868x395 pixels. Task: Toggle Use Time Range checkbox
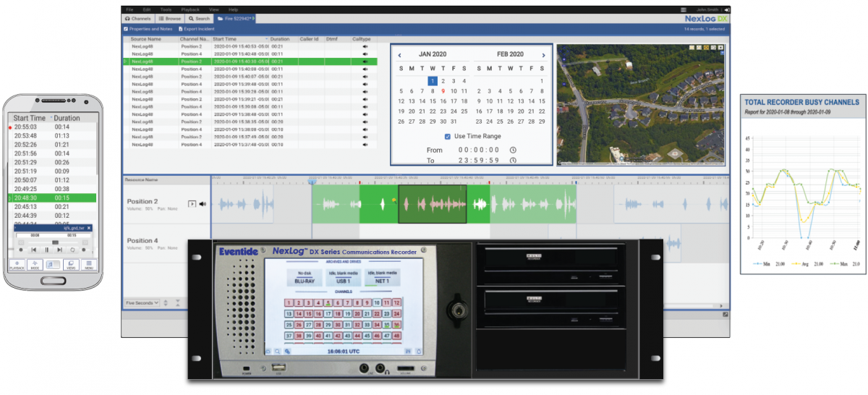click(448, 136)
